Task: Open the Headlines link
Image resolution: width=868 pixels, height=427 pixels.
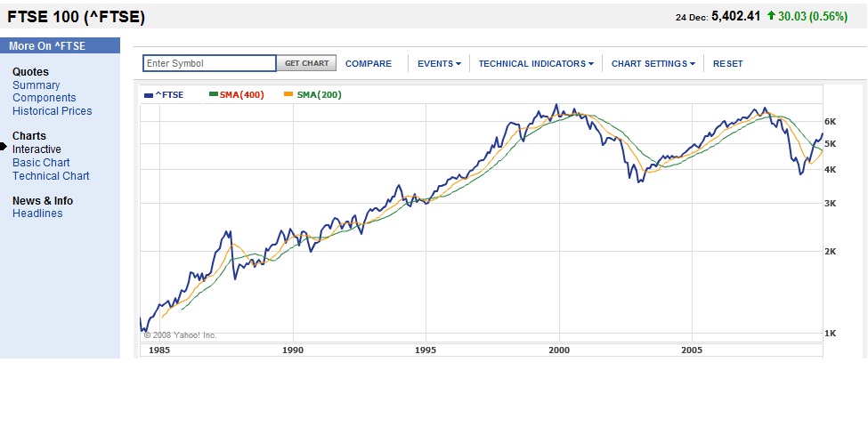Action: (37, 213)
